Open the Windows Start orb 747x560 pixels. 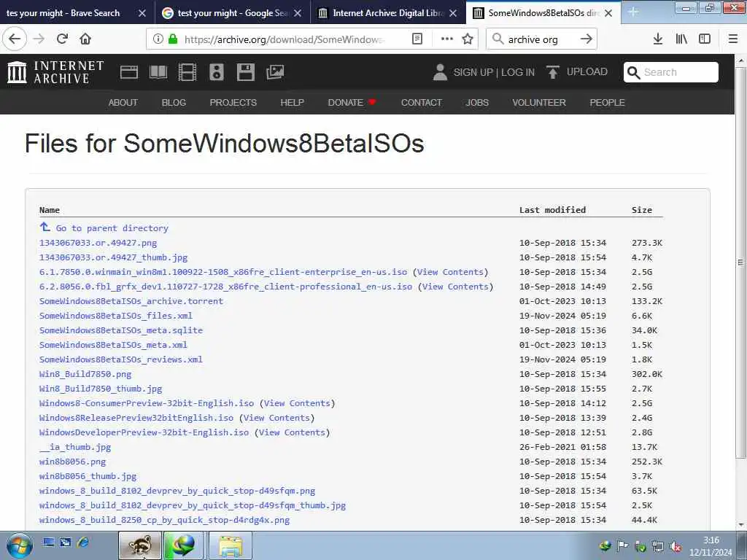tap(20, 545)
